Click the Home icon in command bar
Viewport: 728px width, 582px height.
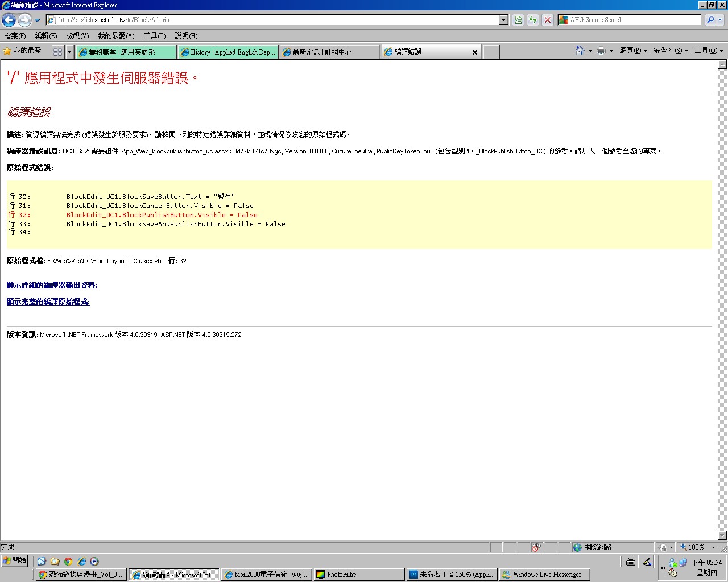click(x=580, y=51)
